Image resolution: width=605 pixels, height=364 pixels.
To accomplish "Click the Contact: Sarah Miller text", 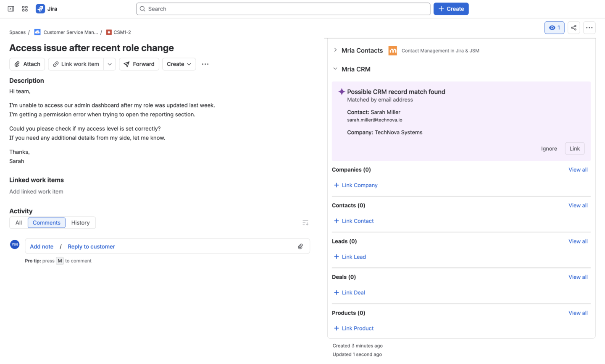I will tap(374, 112).
